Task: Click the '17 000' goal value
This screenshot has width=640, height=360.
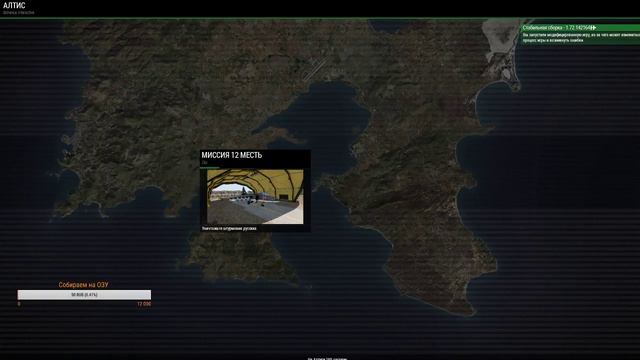Action: click(x=144, y=304)
